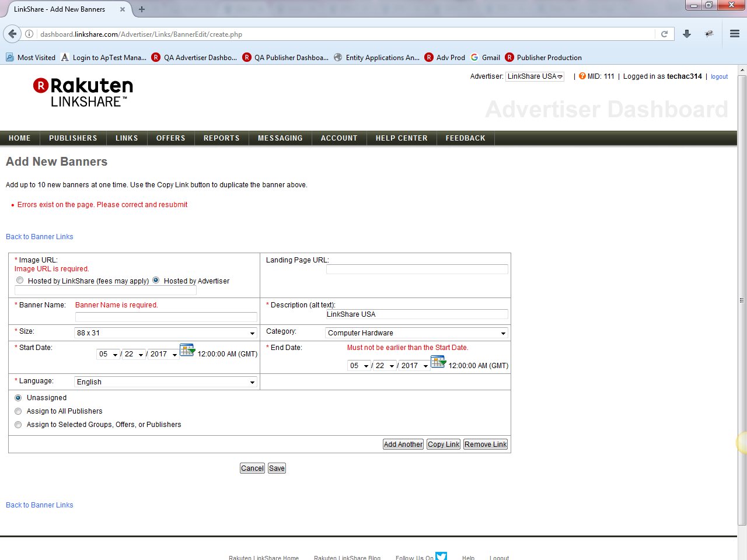Open the Category dropdown showing Computer Hardware
747x560 pixels.
(x=416, y=333)
